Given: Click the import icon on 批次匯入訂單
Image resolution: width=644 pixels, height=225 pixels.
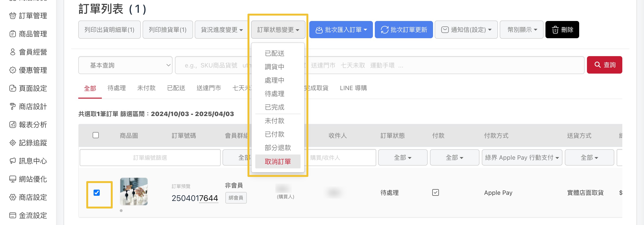Looking at the screenshot, I should coord(319,30).
